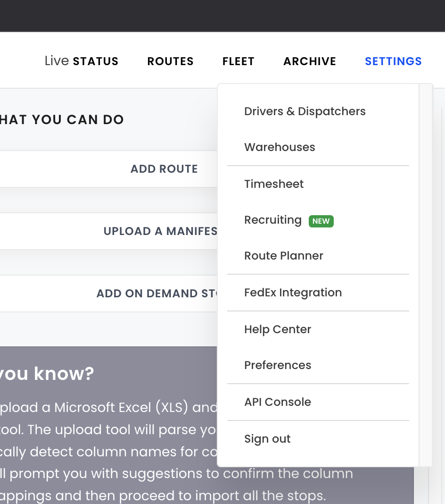
Task: Open Preferences from the Settings menu
Action: pos(278,365)
